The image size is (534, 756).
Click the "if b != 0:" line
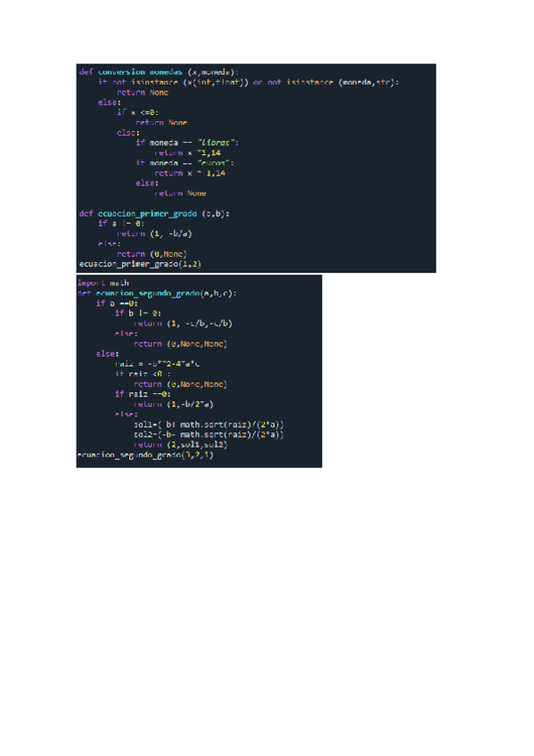tap(138, 314)
